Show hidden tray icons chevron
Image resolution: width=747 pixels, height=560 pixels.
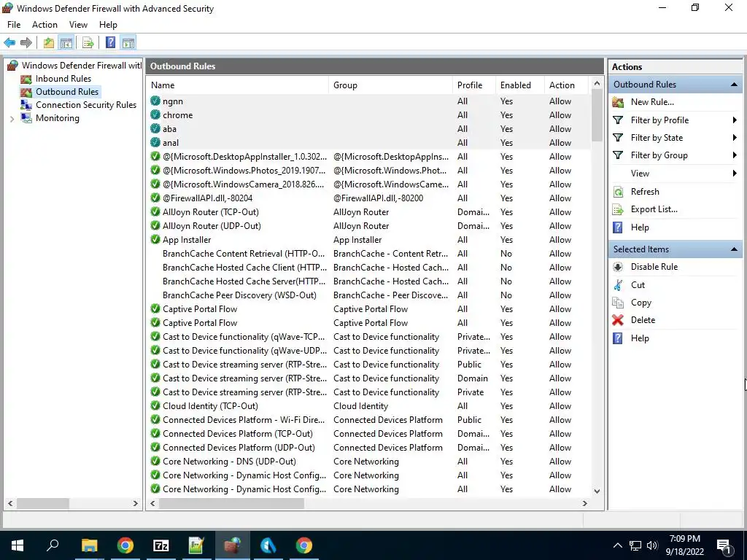(617, 545)
